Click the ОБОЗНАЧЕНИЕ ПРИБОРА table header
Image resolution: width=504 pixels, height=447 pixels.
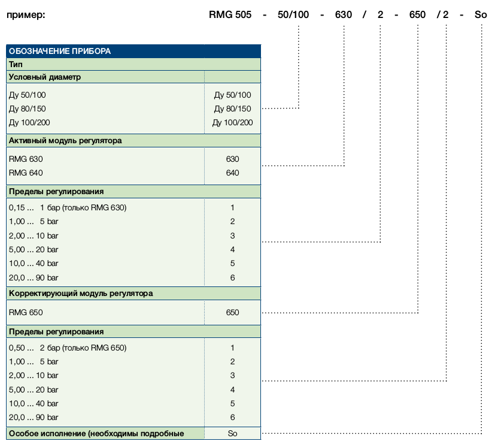click(x=133, y=51)
